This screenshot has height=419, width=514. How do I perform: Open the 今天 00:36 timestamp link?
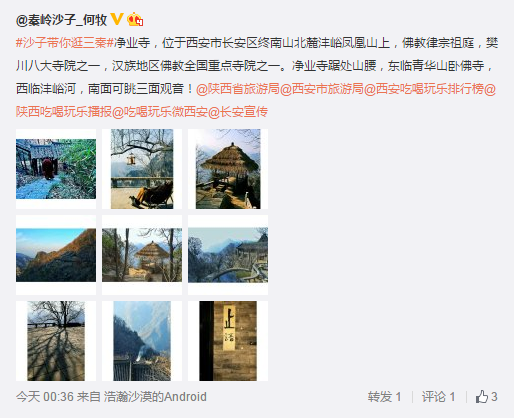coord(45,397)
